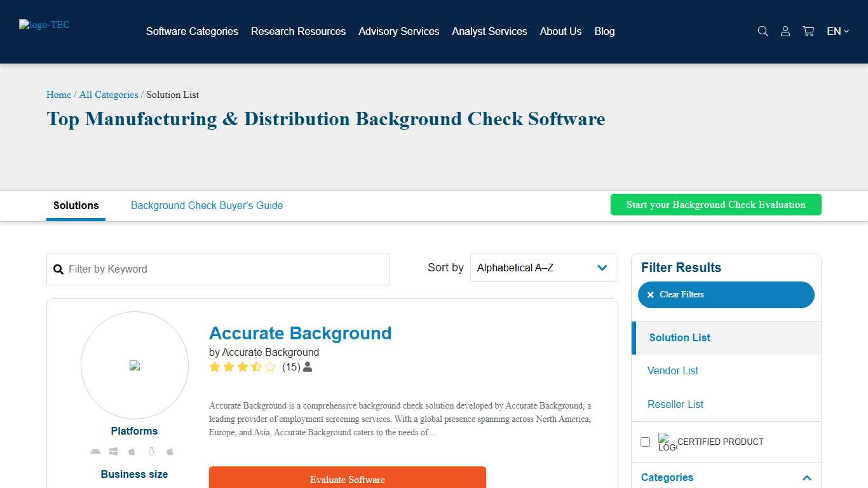The width and height of the screenshot is (868, 488).
Task: Open the Research Resources menu
Action: point(298,31)
